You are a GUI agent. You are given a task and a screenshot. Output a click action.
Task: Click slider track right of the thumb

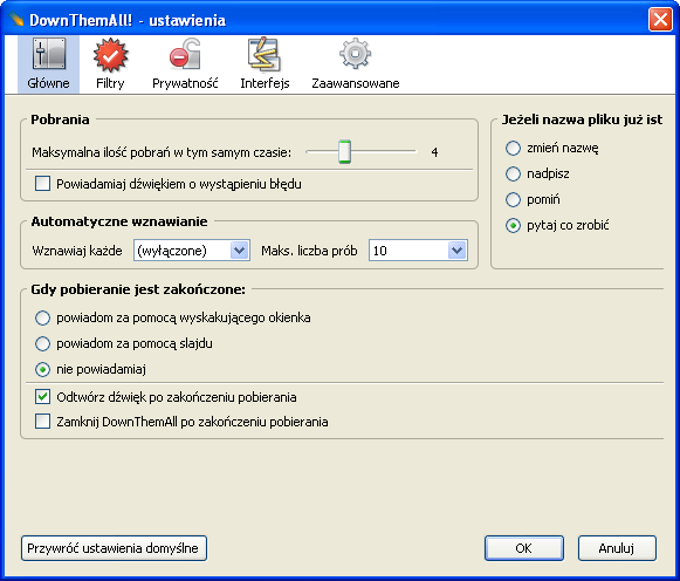tap(383, 151)
